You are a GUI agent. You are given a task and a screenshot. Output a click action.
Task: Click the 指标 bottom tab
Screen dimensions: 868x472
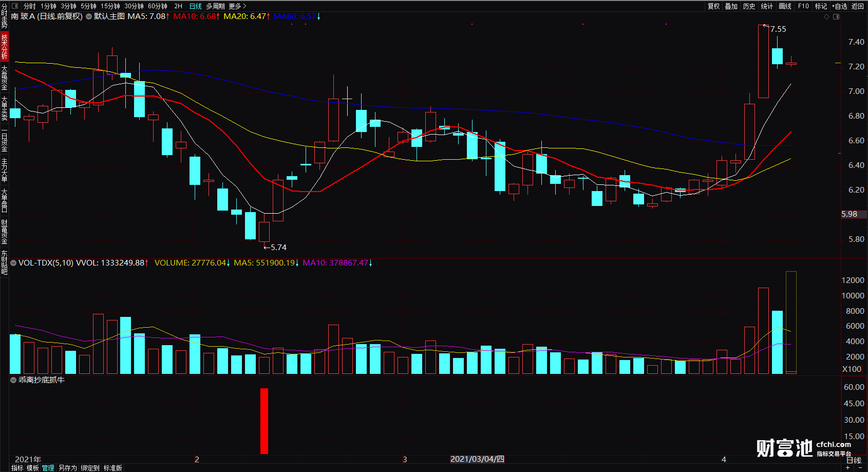17,468
